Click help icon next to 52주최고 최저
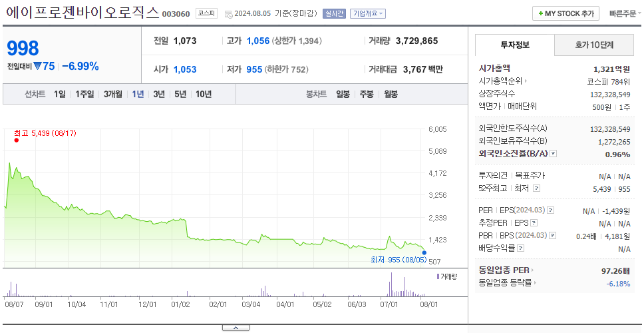This screenshot has height=333, width=644. pos(536,188)
